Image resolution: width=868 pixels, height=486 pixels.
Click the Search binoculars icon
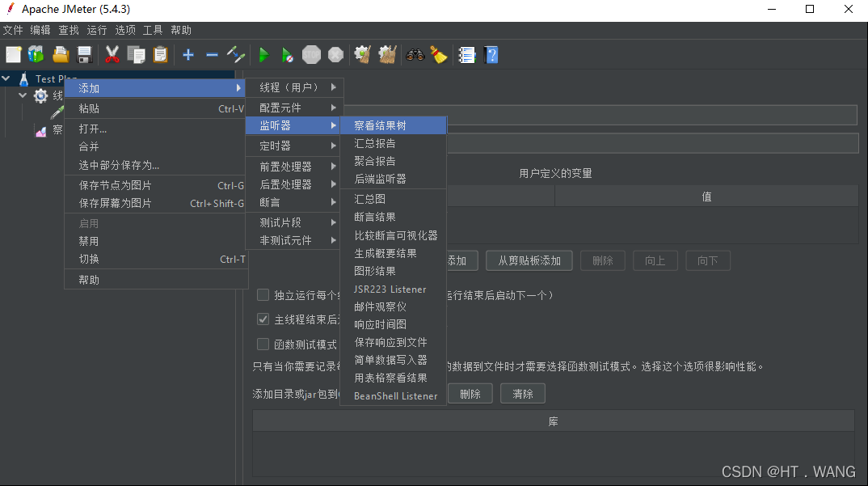pos(415,55)
